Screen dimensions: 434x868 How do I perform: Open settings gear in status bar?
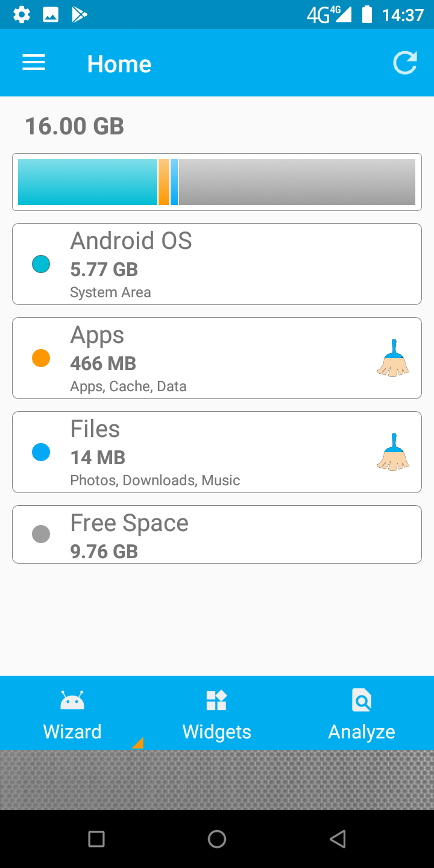pyautogui.click(x=22, y=14)
